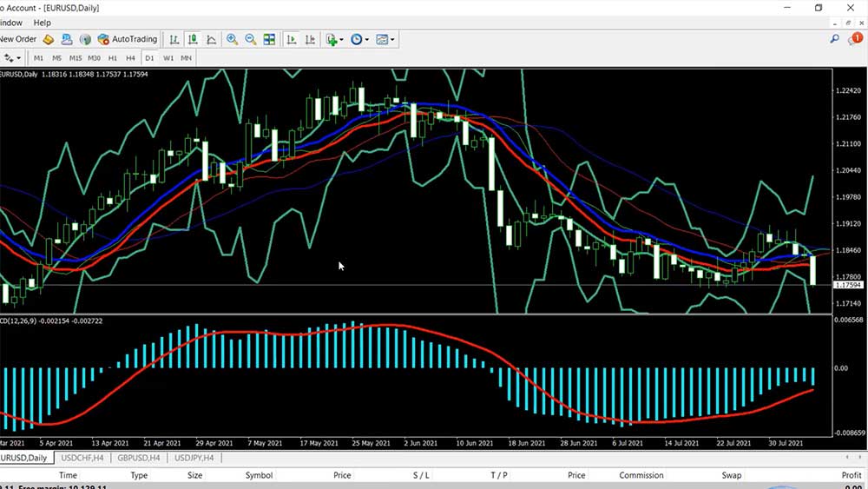Click the 2 Jun 2021 date label
Image resolution: width=868 pixels, height=489 pixels.
pyautogui.click(x=421, y=443)
